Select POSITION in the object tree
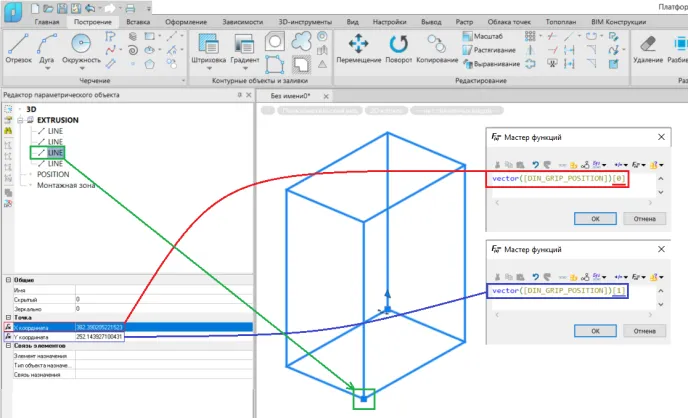The width and height of the screenshot is (688, 418). [53, 174]
